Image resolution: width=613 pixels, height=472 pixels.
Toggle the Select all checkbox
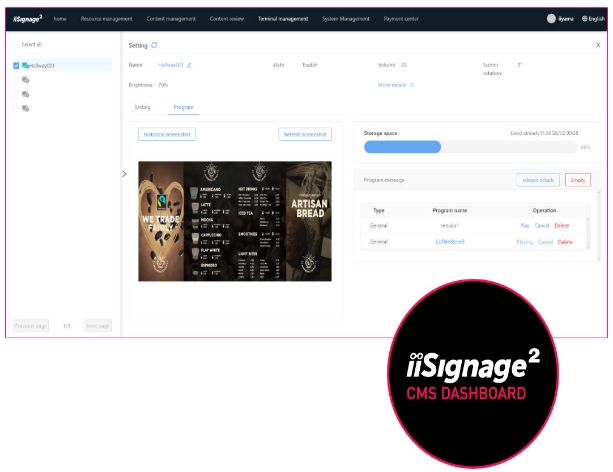[16, 45]
